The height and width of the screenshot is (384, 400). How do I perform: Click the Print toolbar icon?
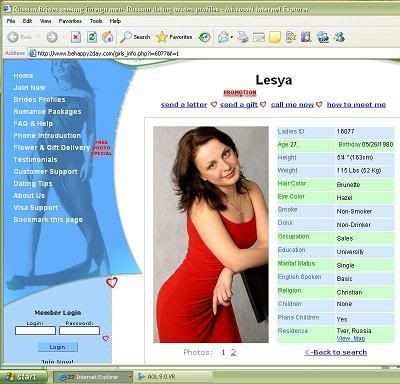pyautogui.click(x=243, y=37)
